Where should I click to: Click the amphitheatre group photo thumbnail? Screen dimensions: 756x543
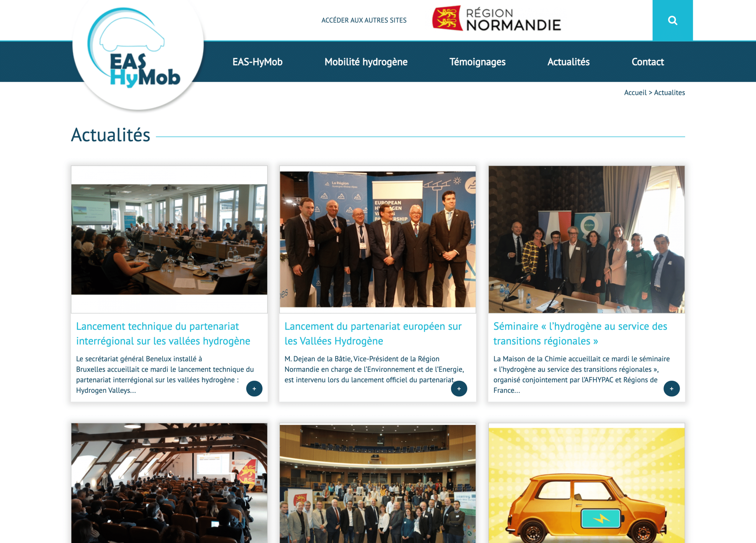coord(378,484)
